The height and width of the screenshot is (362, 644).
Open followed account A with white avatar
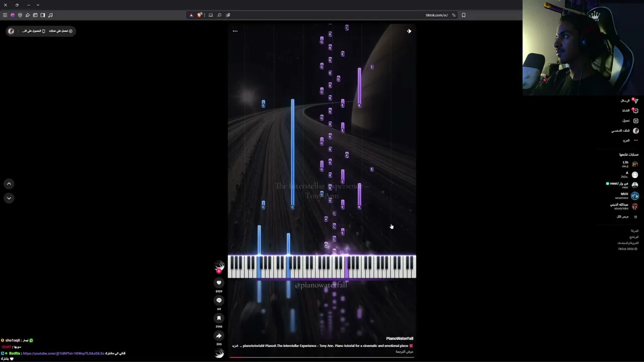629,174
